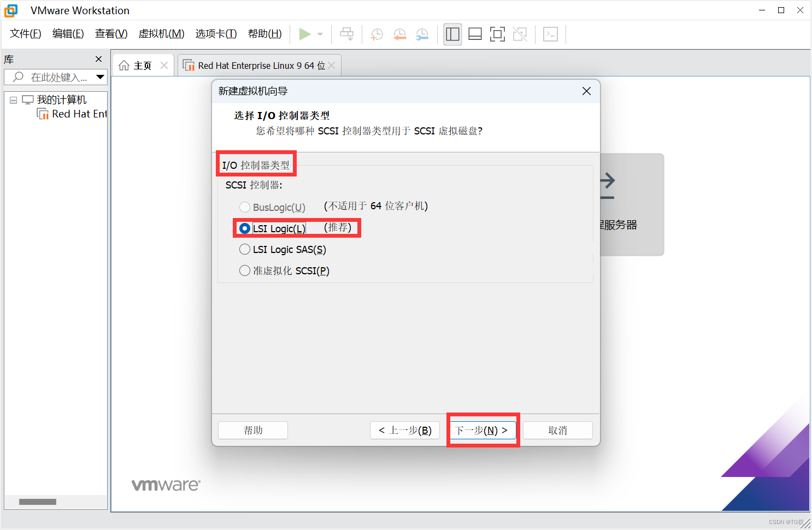
Task: Open the power options dropdown arrow
Action: [320, 34]
